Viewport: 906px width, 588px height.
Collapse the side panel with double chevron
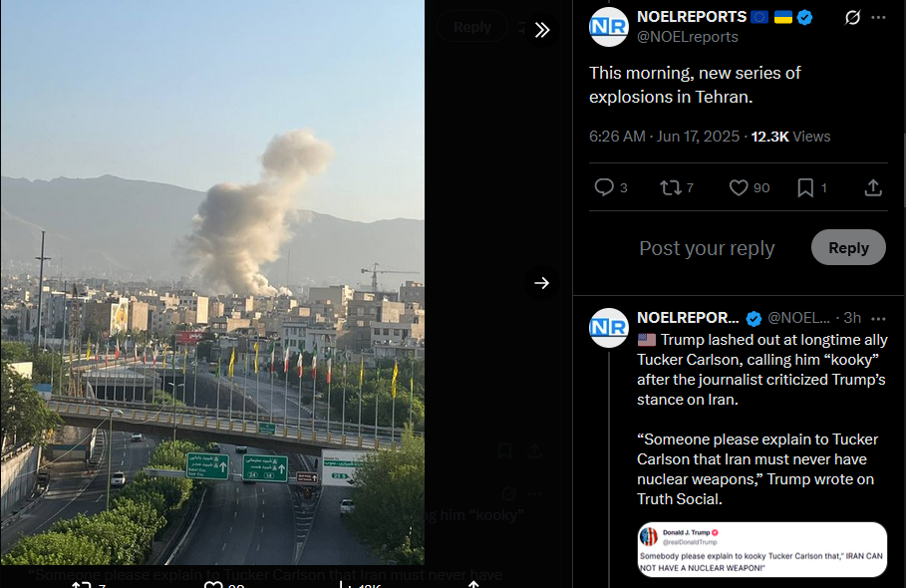542,30
